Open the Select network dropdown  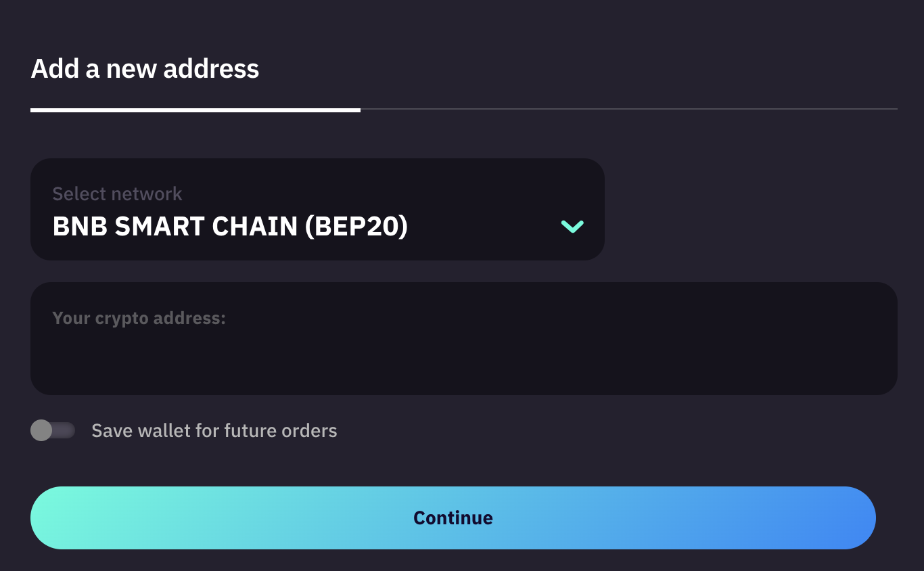(x=317, y=210)
